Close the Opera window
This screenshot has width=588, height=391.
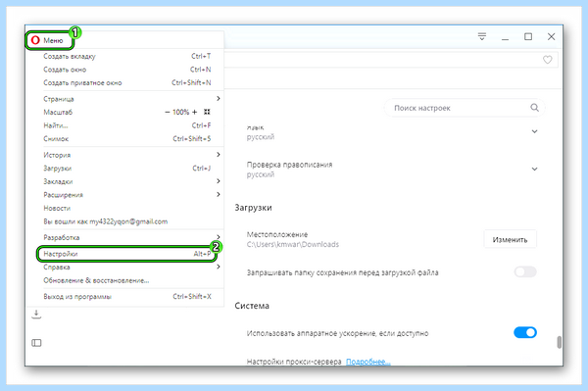[x=551, y=36]
